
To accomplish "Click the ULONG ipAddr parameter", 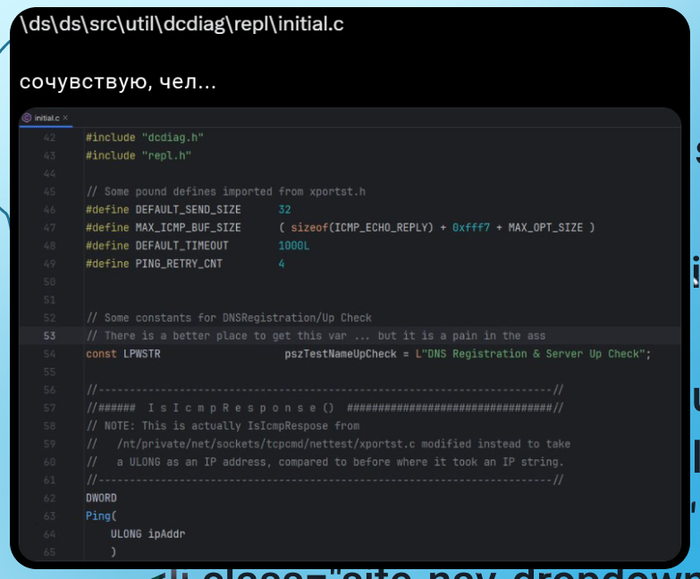I will (x=148, y=533).
